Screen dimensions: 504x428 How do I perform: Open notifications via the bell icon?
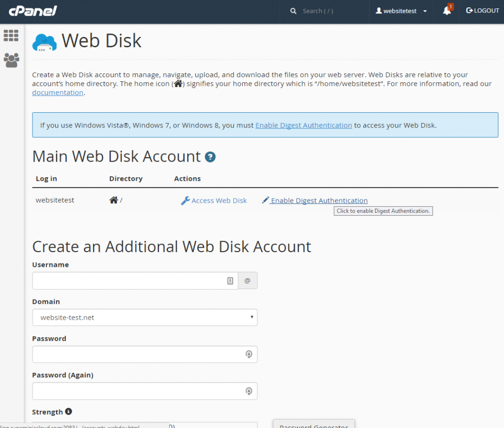[446, 10]
